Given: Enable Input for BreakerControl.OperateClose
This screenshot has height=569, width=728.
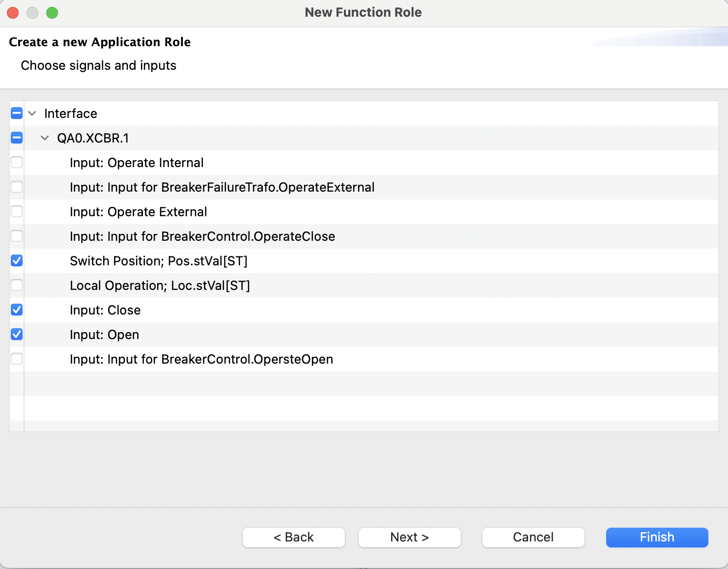Looking at the screenshot, I should [x=16, y=236].
